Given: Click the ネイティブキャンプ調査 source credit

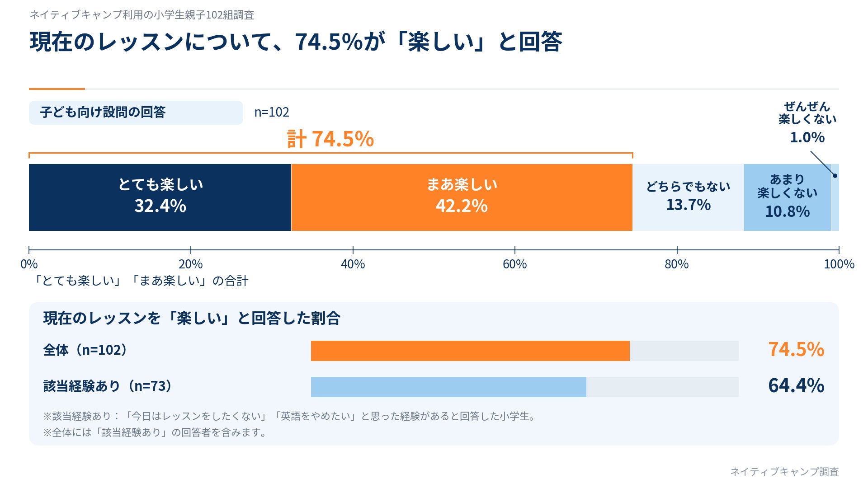Looking at the screenshot, I should click(784, 472).
